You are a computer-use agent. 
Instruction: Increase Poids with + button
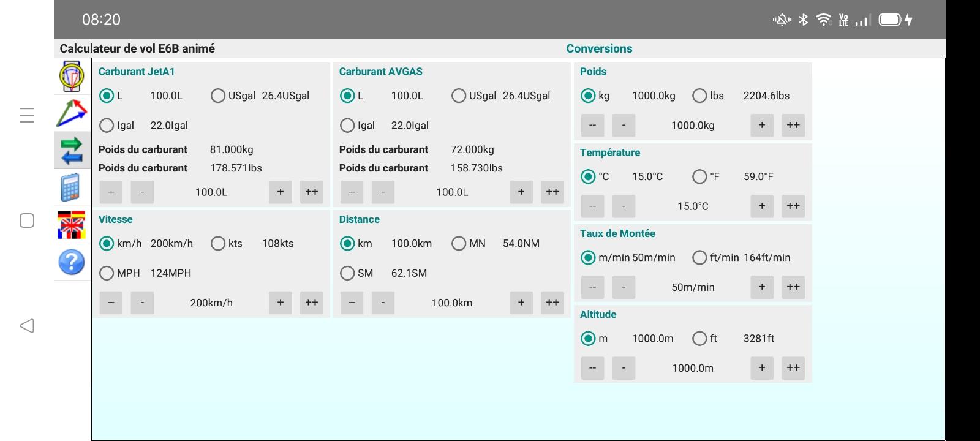click(762, 125)
